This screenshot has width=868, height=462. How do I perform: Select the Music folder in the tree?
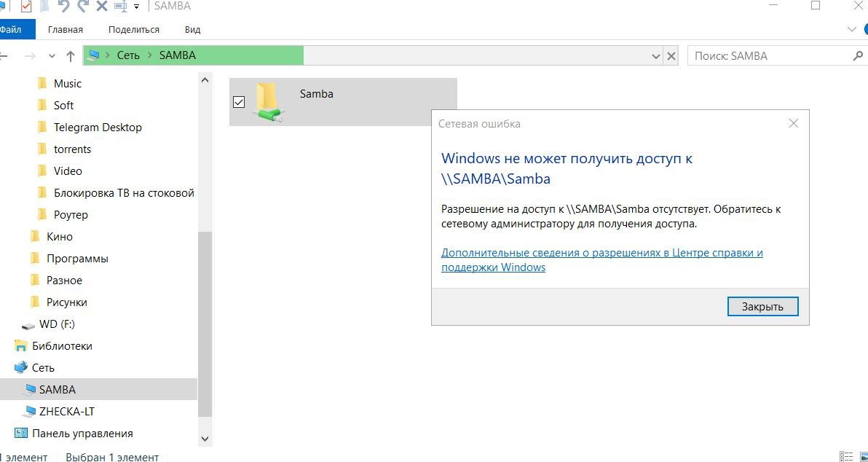point(68,84)
